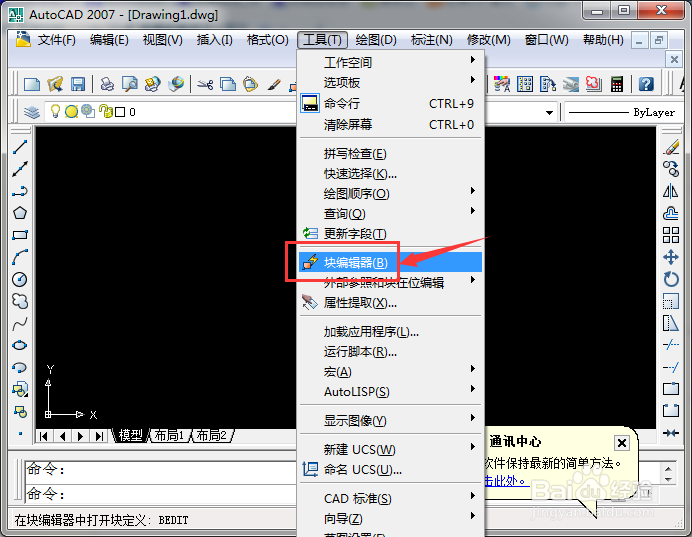This screenshot has height=537, width=692.
Task: Click the Open file icon
Action: point(55,84)
